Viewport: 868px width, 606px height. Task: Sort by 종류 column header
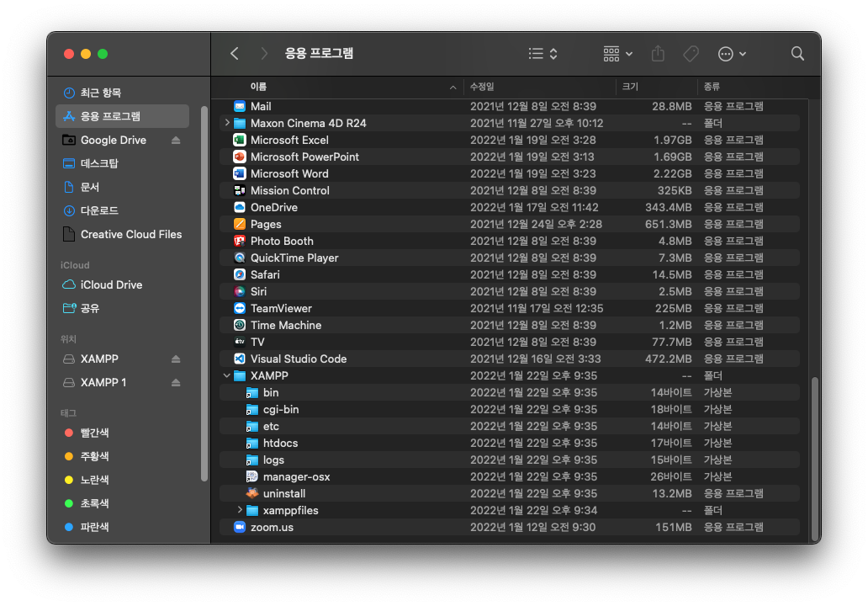pyautogui.click(x=712, y=87)
